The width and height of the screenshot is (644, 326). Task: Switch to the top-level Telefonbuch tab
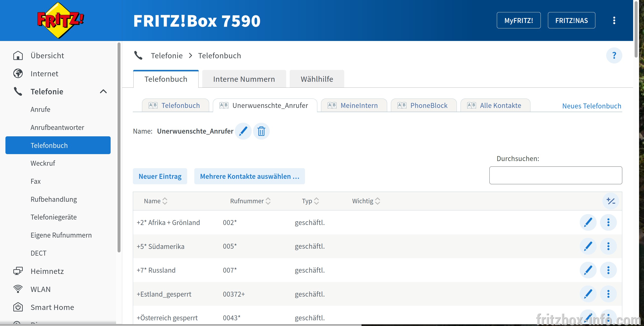166,79
